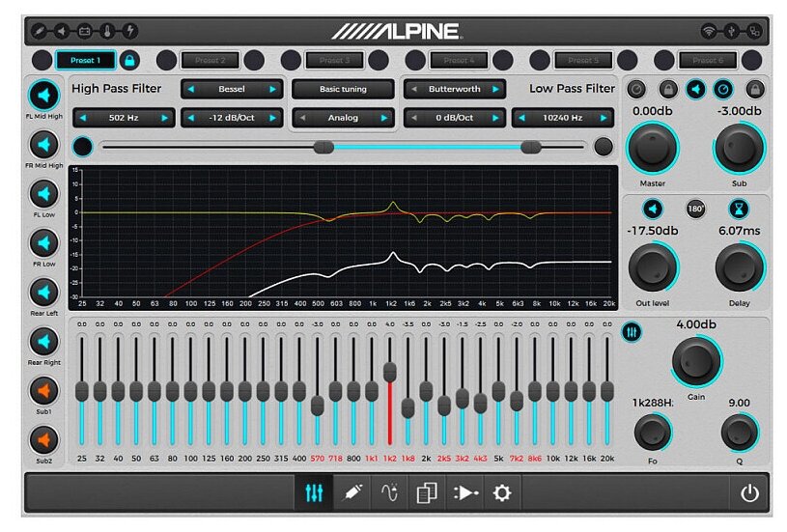Image resolution: width=787 pixels, height=532 pixels.
Task: Step the 0 dB/Oct slope to next value
Action: pos(495,118)
